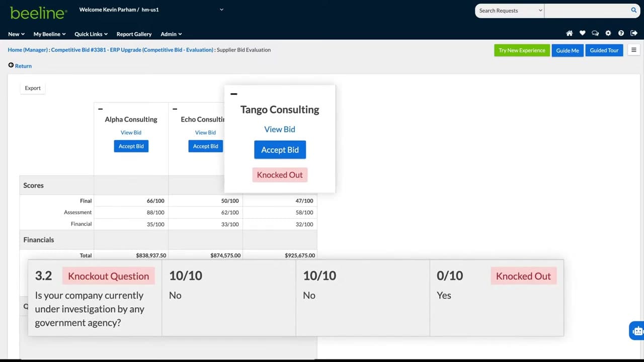Screen dimensions: 644x362
Task: Click into the search text field
Action: [587, 11]
